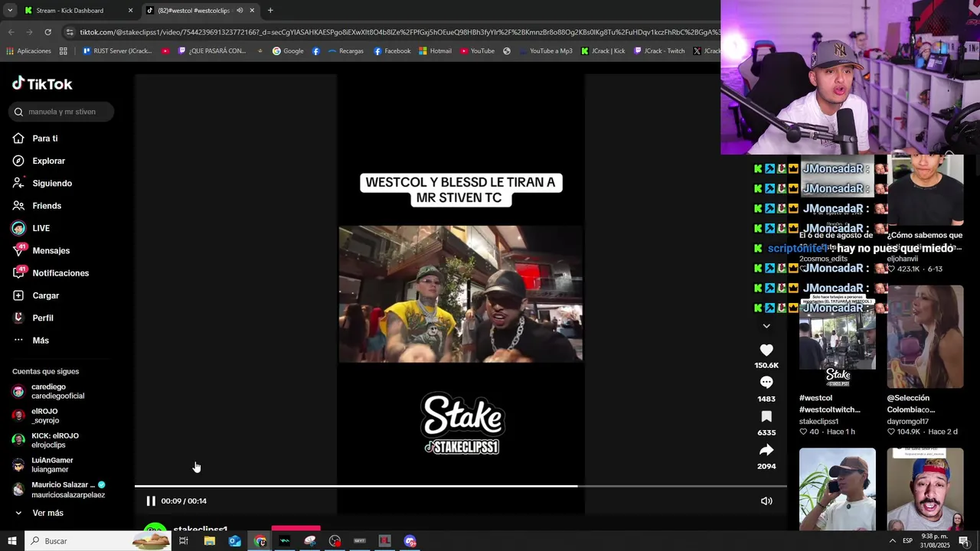Share video with arrow icon
The width and height of the screenshot is (980, 551).
point(766,450)
